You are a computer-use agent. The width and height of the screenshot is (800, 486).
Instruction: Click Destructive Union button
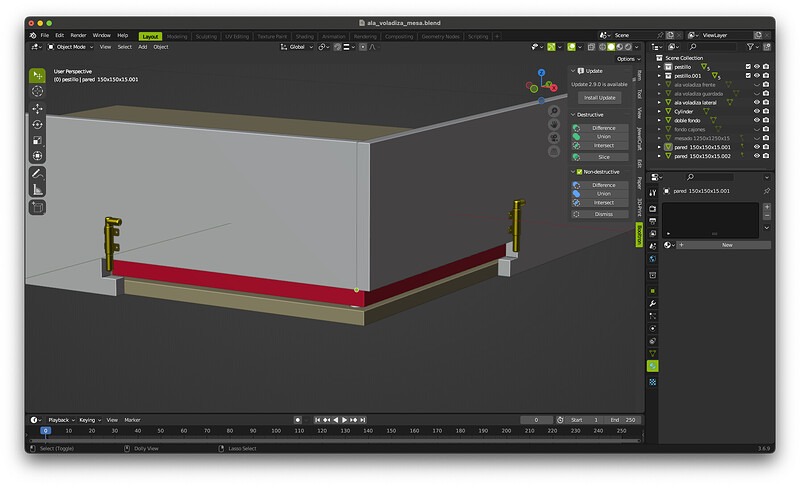click(599, 137)
